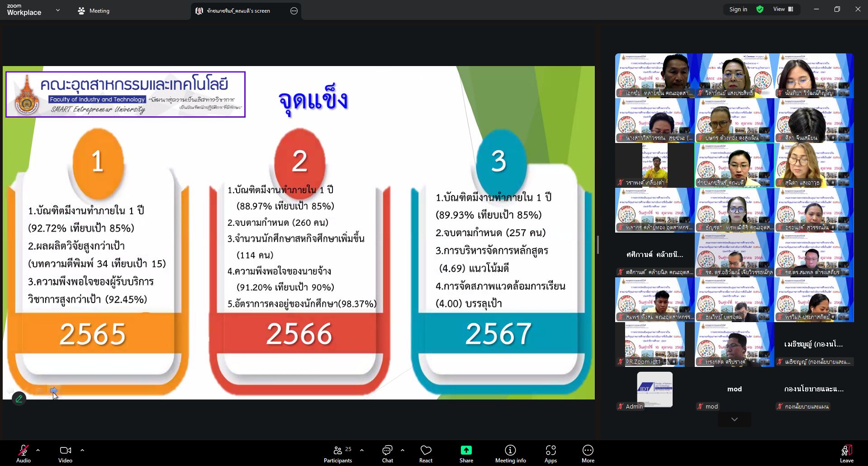This screenshot has width=868, height=466.
Task: Leave the meeting
Action: [846, 453]
